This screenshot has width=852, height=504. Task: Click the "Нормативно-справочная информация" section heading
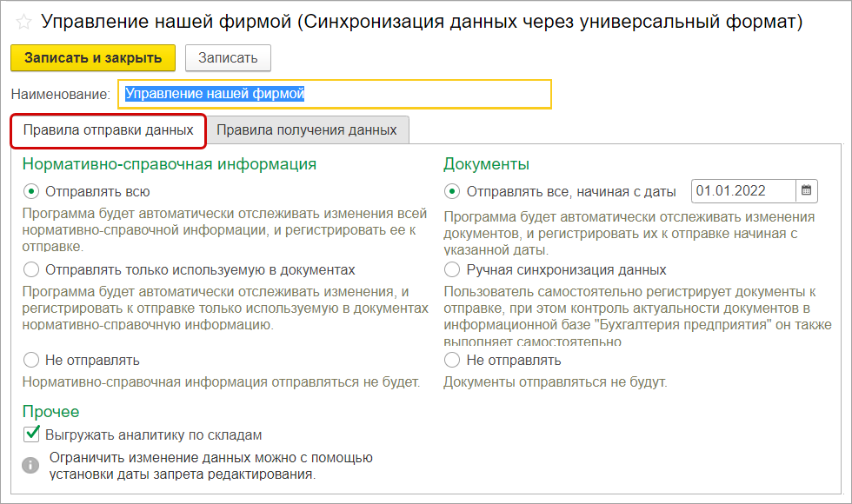[x=170, y=163]
